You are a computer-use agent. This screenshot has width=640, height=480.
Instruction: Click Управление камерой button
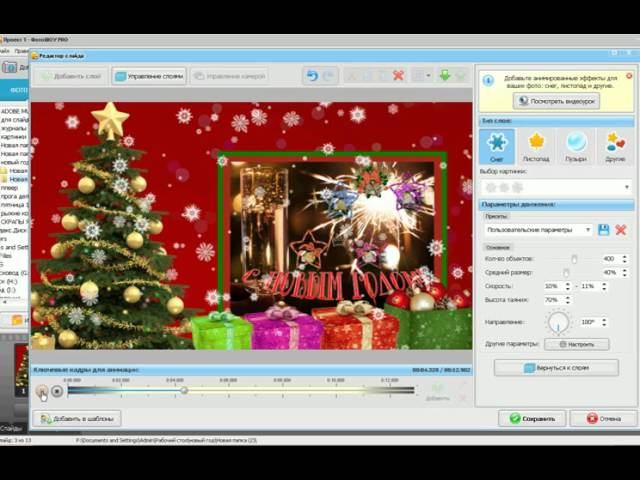[229, 76]
